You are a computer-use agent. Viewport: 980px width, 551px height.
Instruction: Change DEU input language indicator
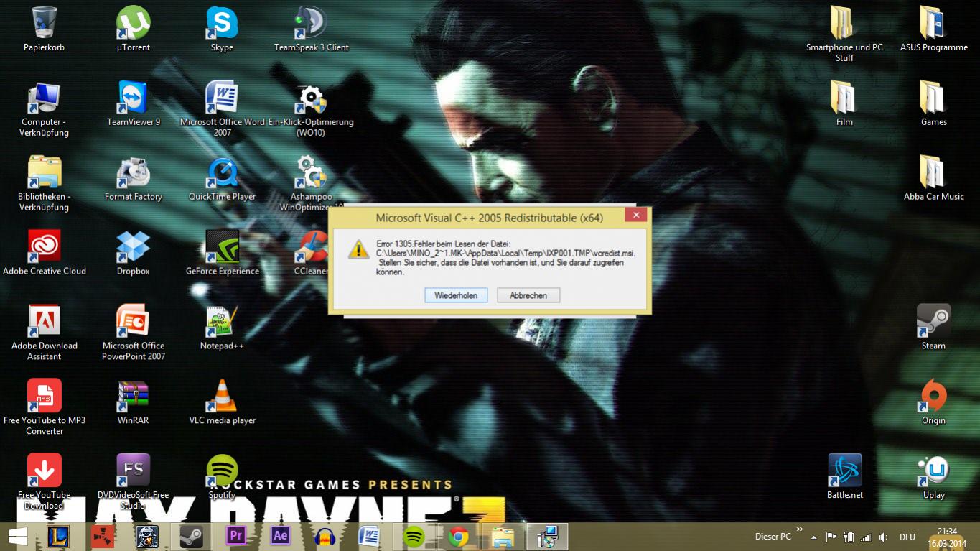point(907,537)
